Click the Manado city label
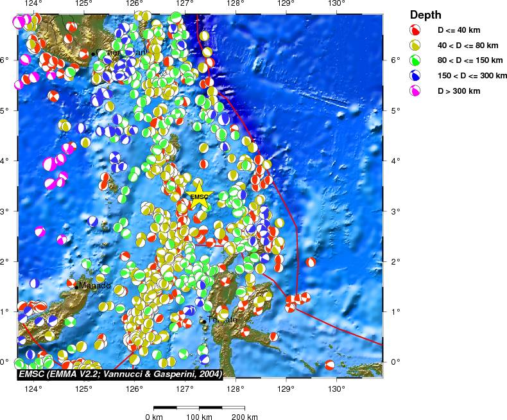This screenshot has width=507, height=420. (95, 285)
